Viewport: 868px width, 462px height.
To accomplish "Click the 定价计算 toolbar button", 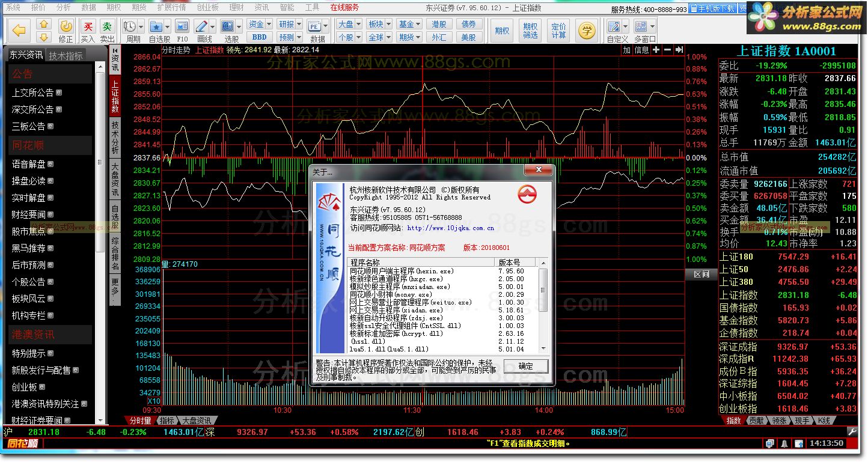I will click(x=558, y=30).
